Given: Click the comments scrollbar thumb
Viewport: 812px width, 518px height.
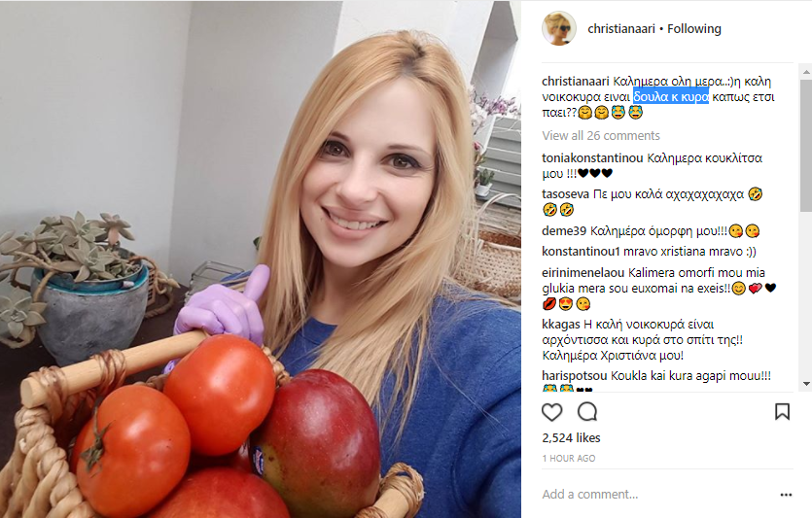Looking at the screenshot, I should [806, 146].
